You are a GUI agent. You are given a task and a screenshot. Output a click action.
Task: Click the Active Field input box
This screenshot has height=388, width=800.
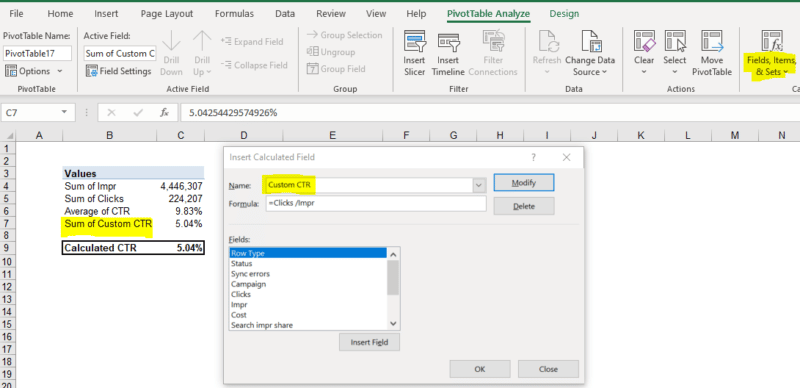tap(120, 53)
